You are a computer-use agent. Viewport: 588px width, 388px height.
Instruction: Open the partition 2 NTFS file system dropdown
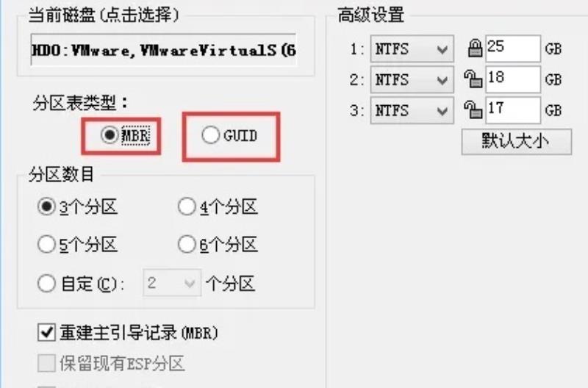(x=412, y=79)
